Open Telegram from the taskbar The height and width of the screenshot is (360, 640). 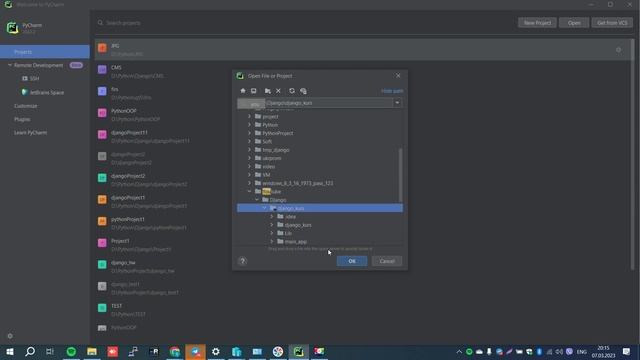point(196,351)
